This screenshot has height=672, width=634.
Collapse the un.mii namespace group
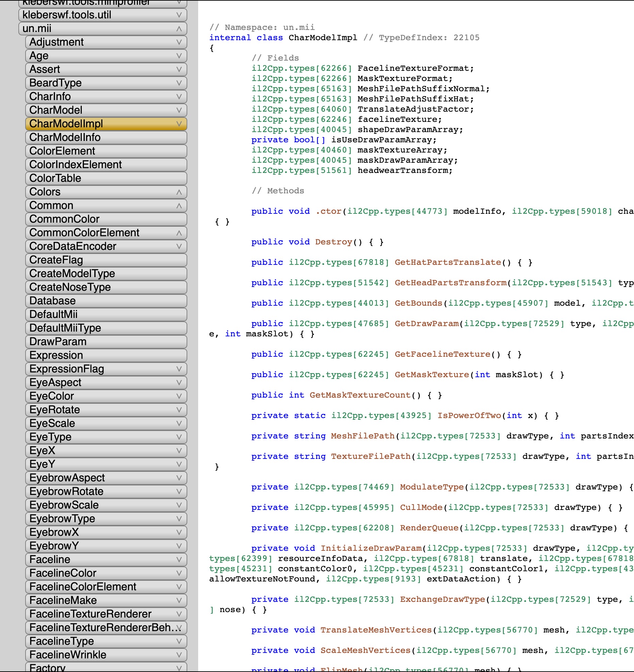pyautogui.click(x=179, y=29)
